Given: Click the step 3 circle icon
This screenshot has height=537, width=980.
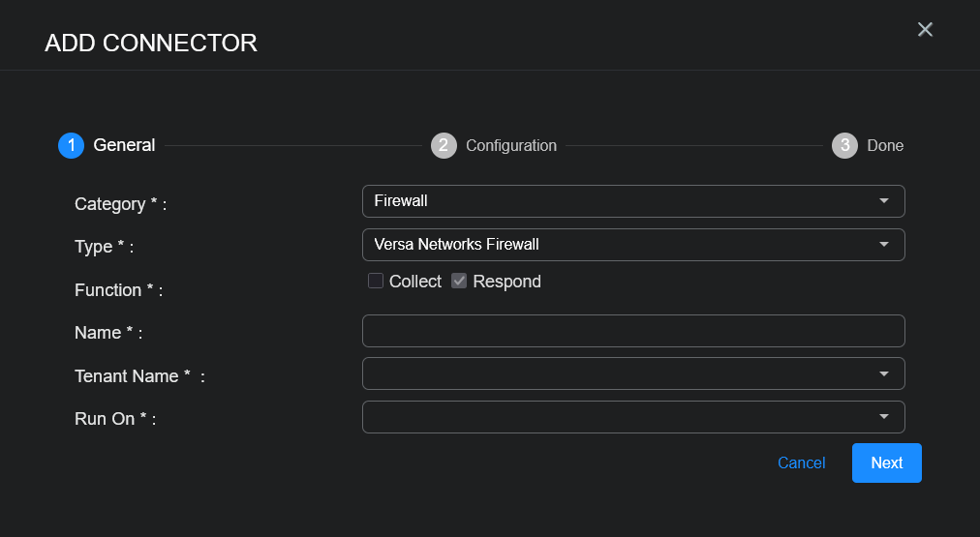Looking at the screenshot, I should point(844,145).
